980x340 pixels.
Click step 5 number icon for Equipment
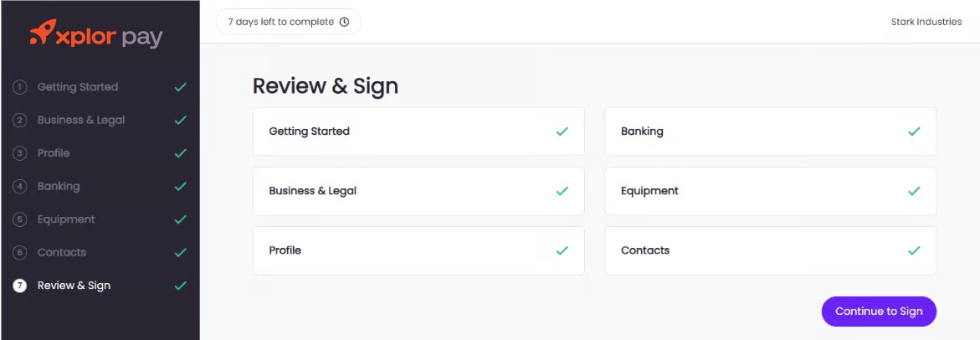point(20,219)
